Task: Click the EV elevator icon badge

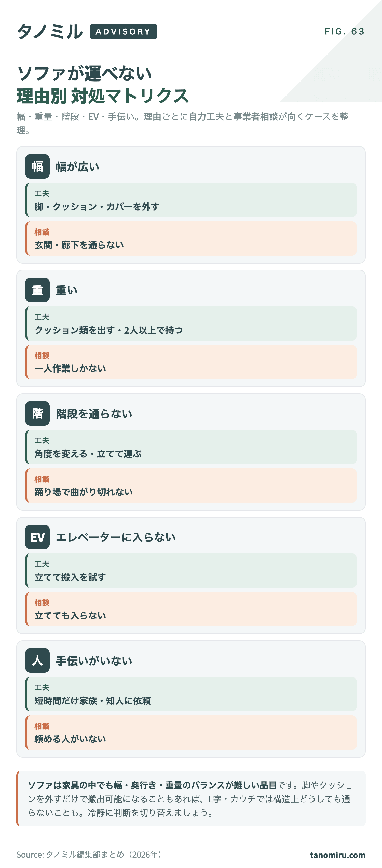Action: click(x=37, y=537)
